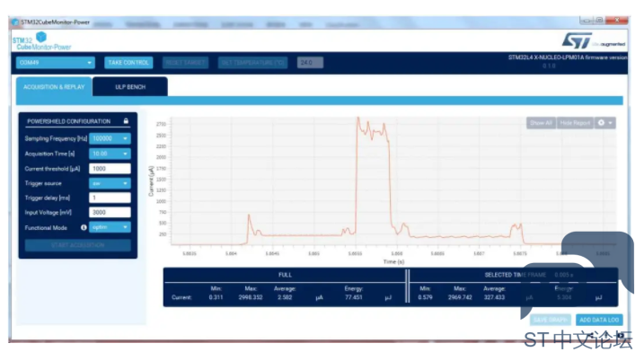Click the STM32CubeMonitor-Power title bar icon
The image size is (644, 361).
15,22
